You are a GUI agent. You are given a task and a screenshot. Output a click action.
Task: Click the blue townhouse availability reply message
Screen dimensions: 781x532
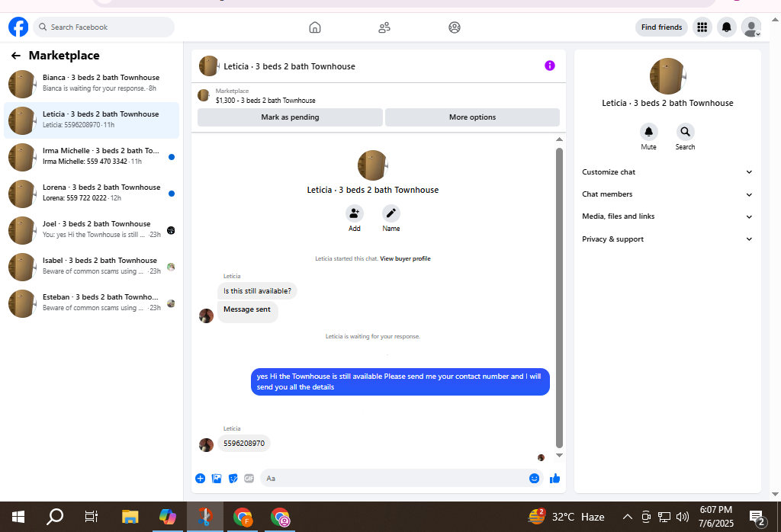point(400,382)
